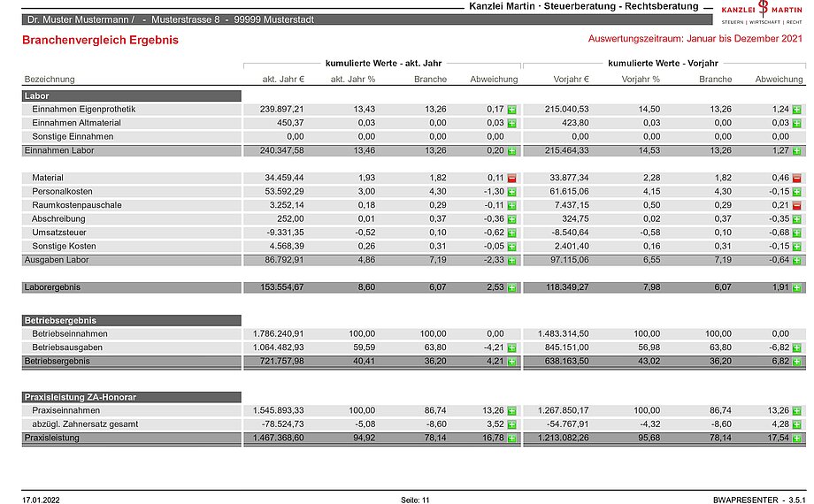Click the 'Bezeichnung' column header

[x=50, y=80]
